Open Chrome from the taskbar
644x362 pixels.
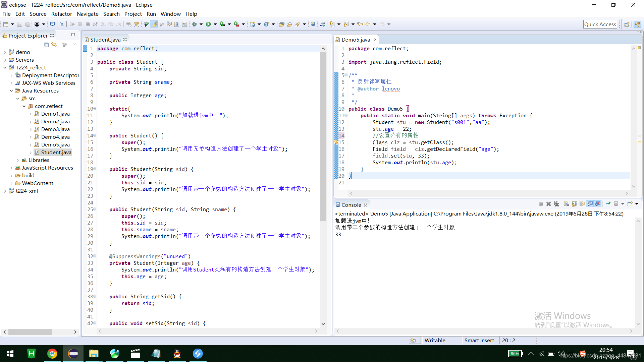point(52,353)
